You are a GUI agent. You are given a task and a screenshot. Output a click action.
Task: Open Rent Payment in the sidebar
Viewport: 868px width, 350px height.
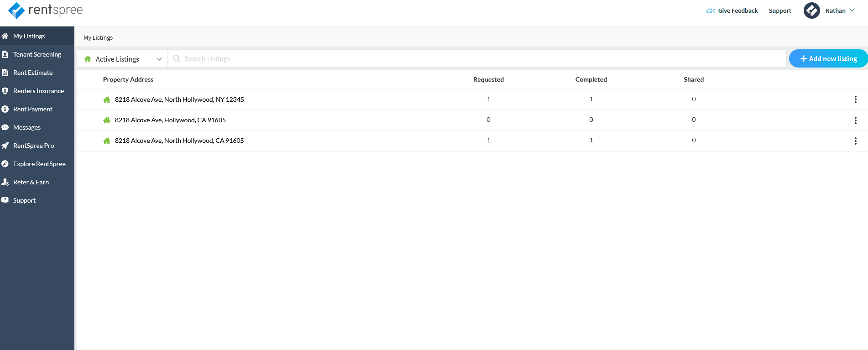(x=33, y=109)
